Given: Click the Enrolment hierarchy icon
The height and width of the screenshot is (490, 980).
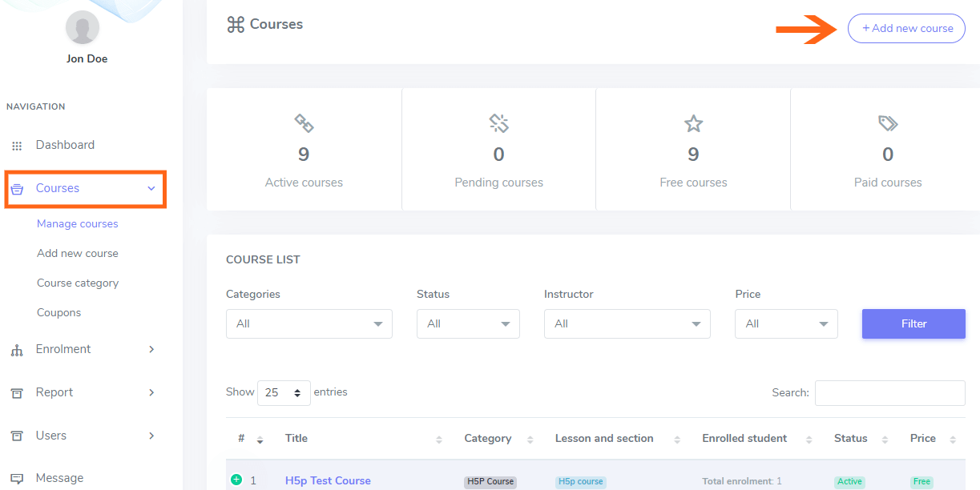Looking at the screenshot, I should pyautogui.click(x=17, y=350).
